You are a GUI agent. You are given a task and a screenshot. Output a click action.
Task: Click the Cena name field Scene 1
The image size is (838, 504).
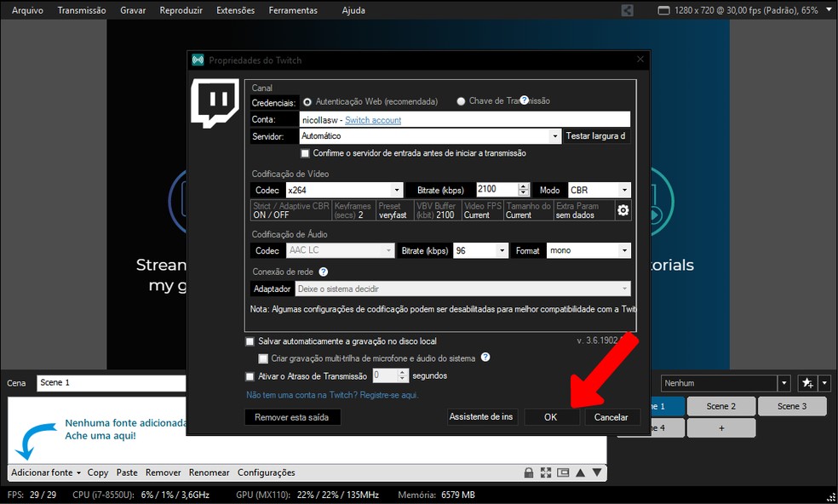click(x=112, y=382)
